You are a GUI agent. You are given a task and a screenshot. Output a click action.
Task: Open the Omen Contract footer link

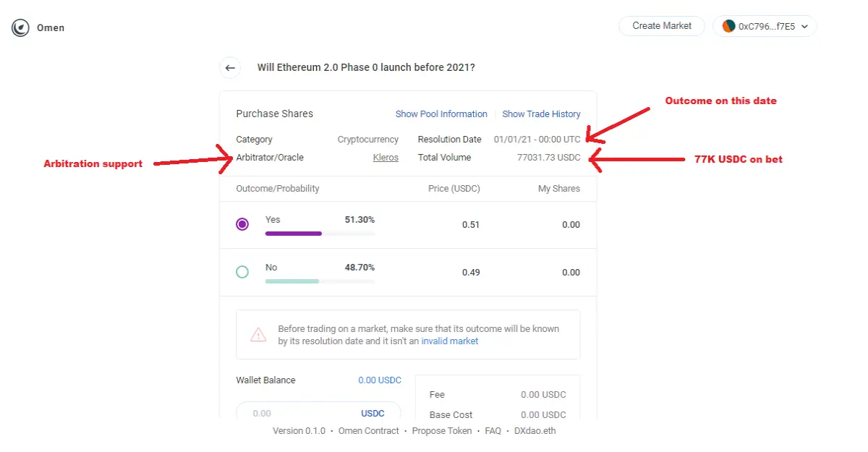tap(369, 431)
